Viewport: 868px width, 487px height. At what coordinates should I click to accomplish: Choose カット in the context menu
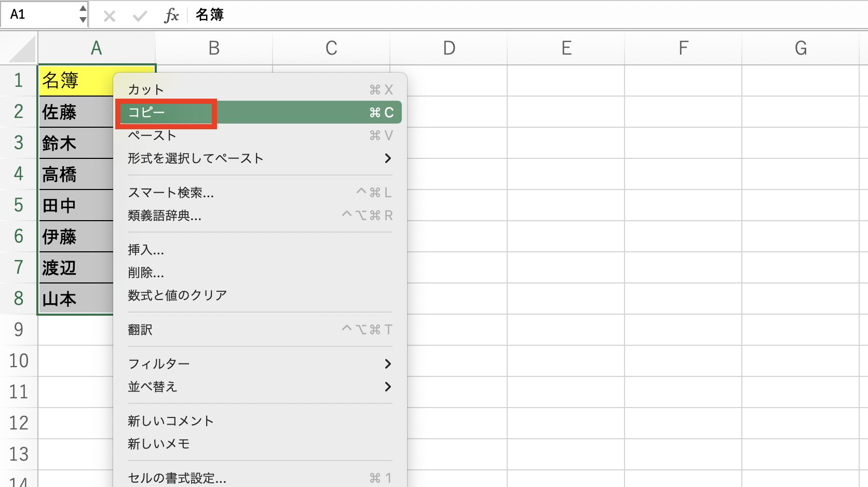pyautogui.click(x=145, y=89)
